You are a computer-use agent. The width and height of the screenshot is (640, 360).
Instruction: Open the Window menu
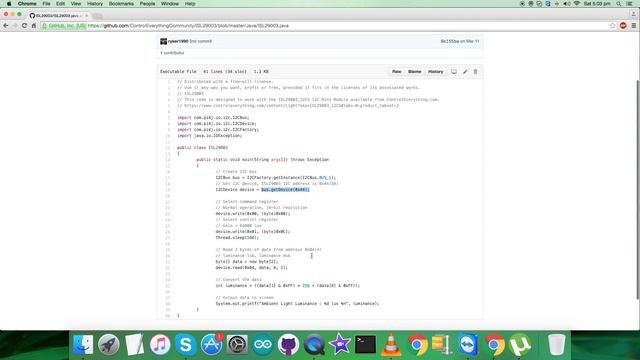170,4
